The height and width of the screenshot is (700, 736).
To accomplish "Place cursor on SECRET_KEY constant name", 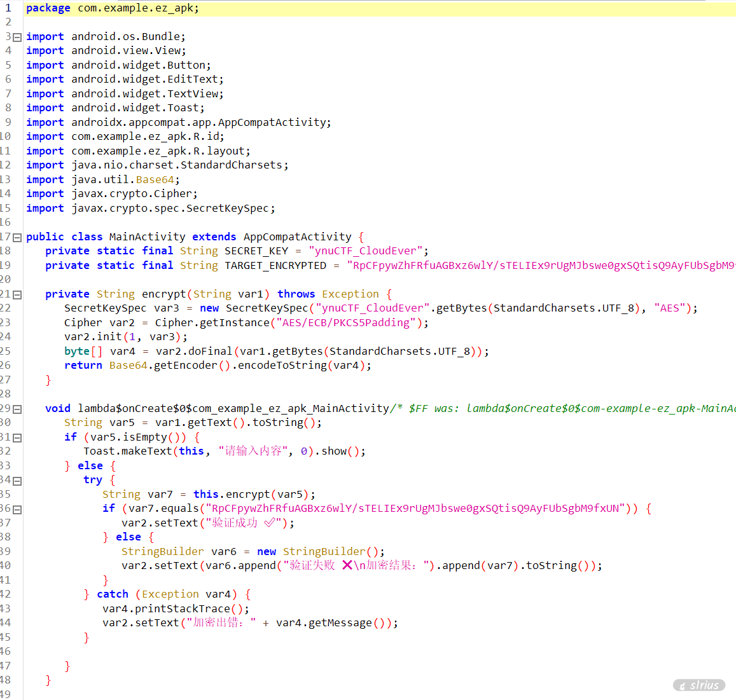I will 256,251.
